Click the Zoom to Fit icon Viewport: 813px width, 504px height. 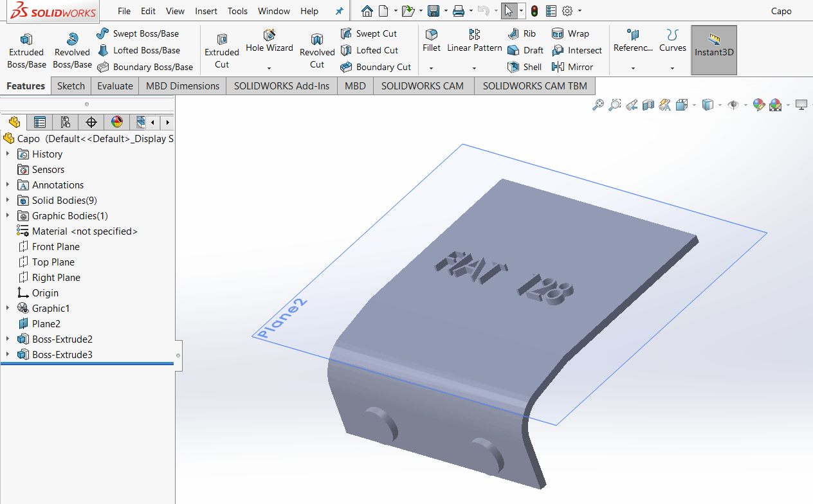[598, 105]
